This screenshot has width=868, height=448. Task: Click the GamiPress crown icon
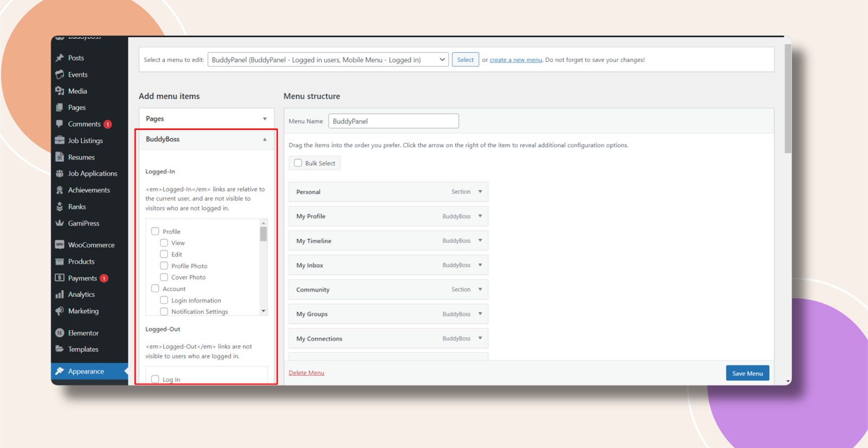[x=60, y=223]
